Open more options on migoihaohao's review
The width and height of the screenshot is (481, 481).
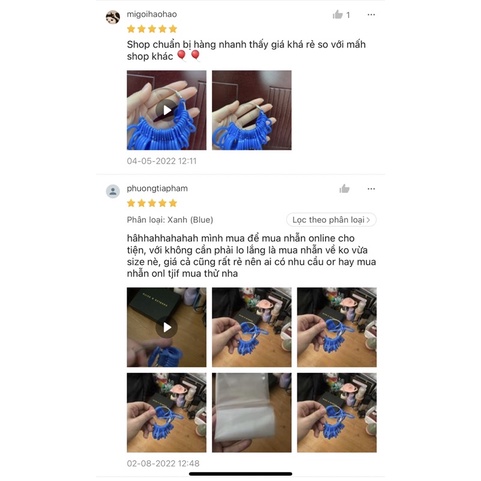tap(371, 15)
